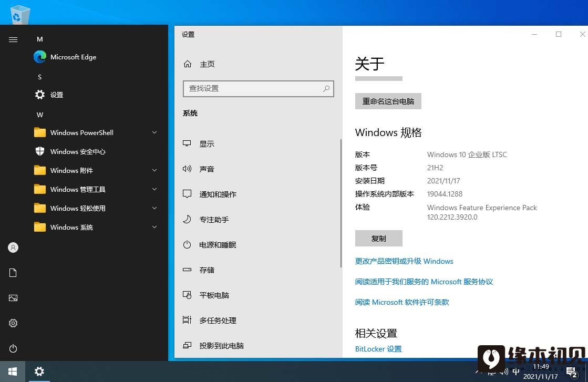Open Pictures icon in Start sidebar
Image resolution: width=588 pixels, height=382 pixels.
pos(13,298)
